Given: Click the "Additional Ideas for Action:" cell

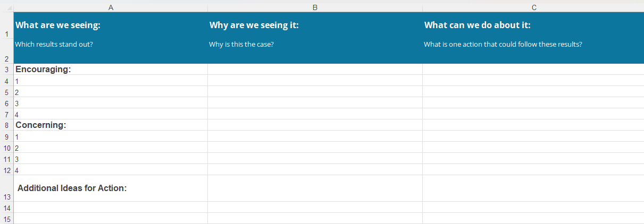Looking at the screenshot, I should pyautogui.click(x=72, y=188).
